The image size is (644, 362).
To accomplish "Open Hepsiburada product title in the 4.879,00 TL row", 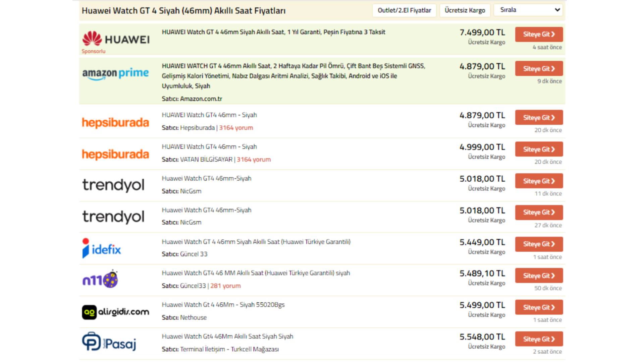I will pyautogui.click(x=209, y=115).
